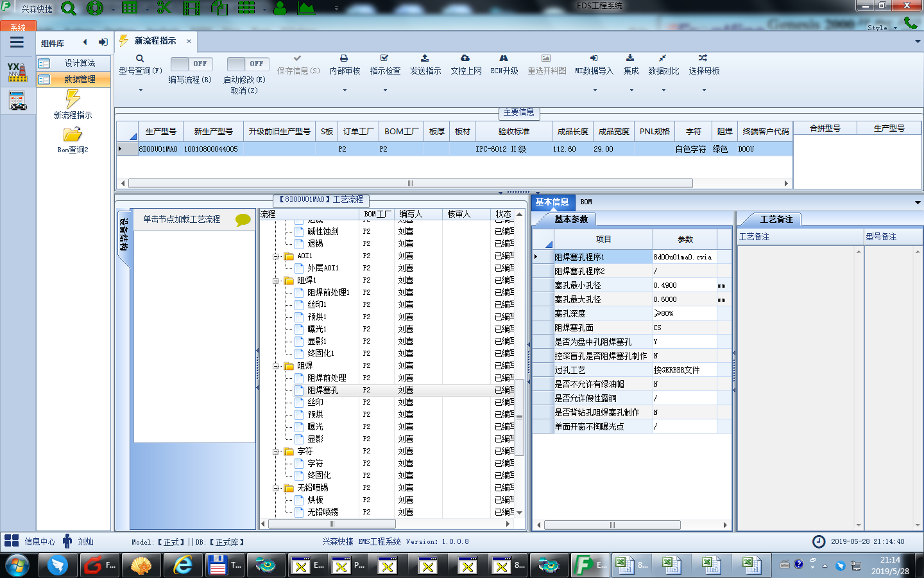
Task: Click the green area chart icon
Action: (x=306, y=8)
